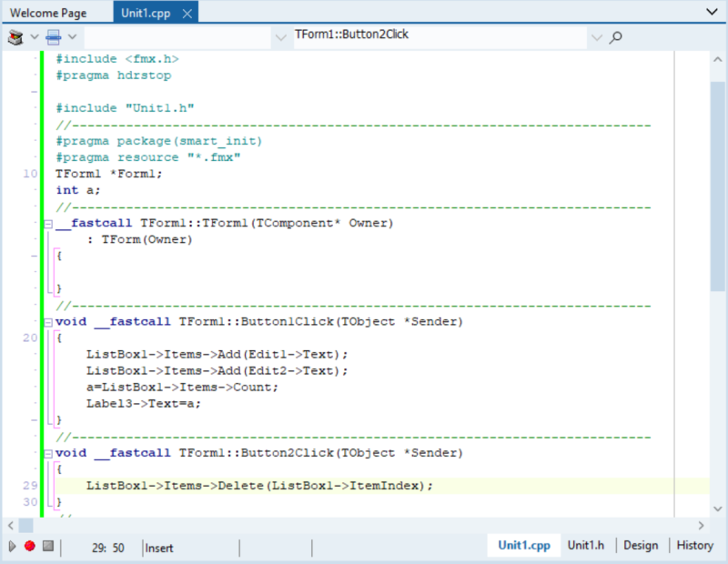728x564 pixels.
Task: Expand the method combo box dropdown arrow
Action: pos(597,37)
